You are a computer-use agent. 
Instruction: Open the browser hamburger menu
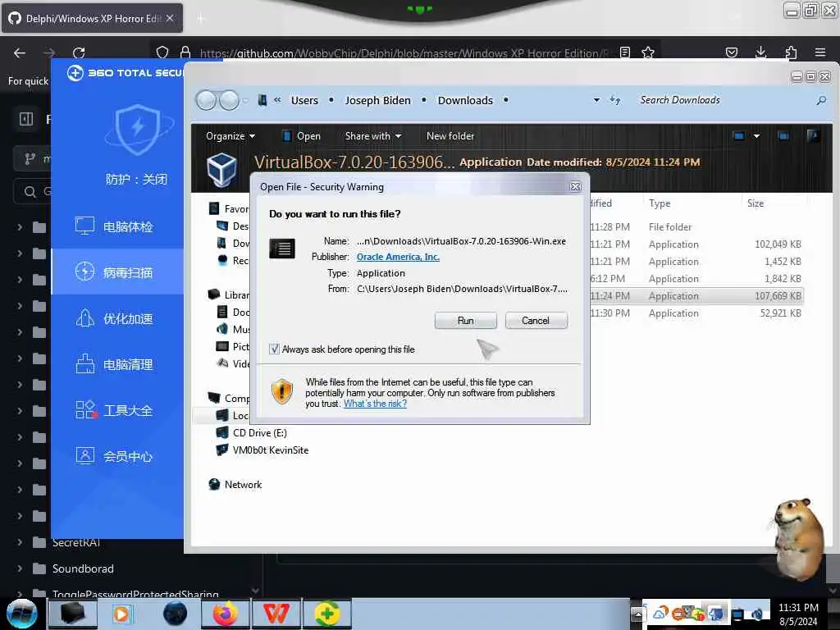pos(820,52)
